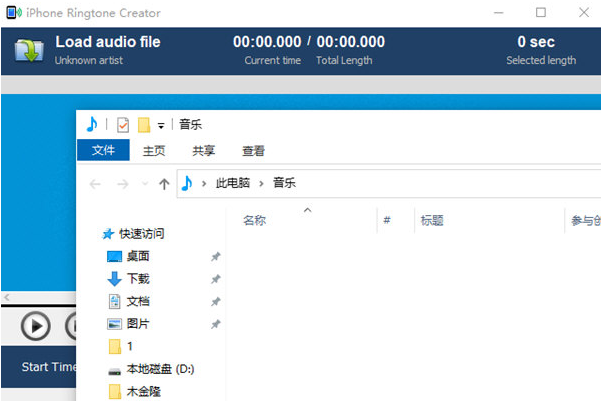
Task: Click the # column header
Action: click(x=387, y=220)
